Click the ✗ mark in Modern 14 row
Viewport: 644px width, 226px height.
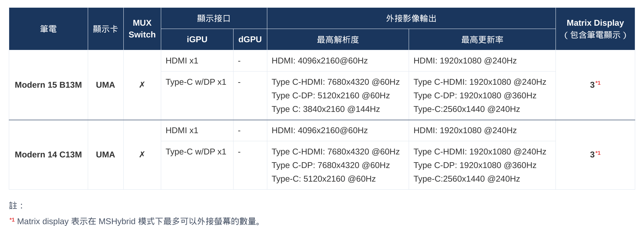142,154
